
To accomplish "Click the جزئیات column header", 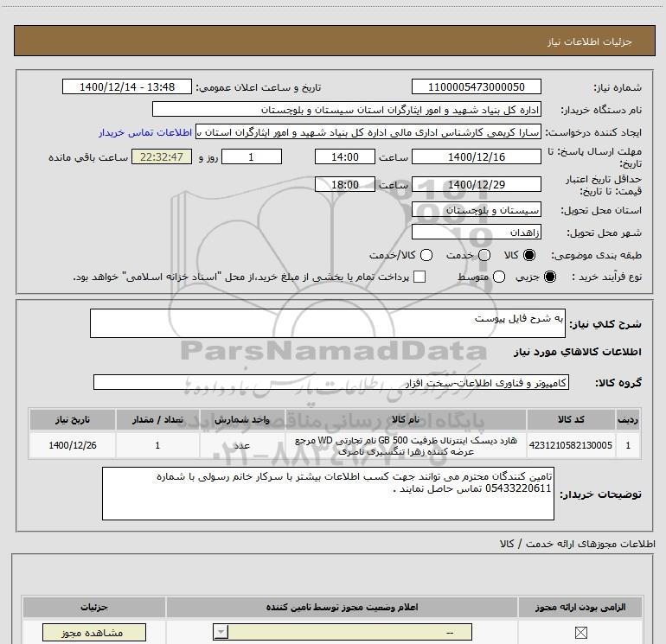I will click(x=94, y=607).
